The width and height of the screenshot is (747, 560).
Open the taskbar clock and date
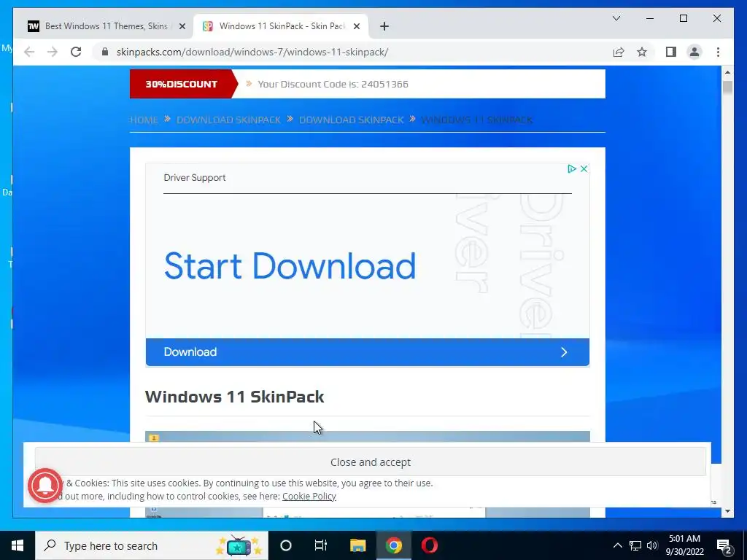tap(684, 545)
